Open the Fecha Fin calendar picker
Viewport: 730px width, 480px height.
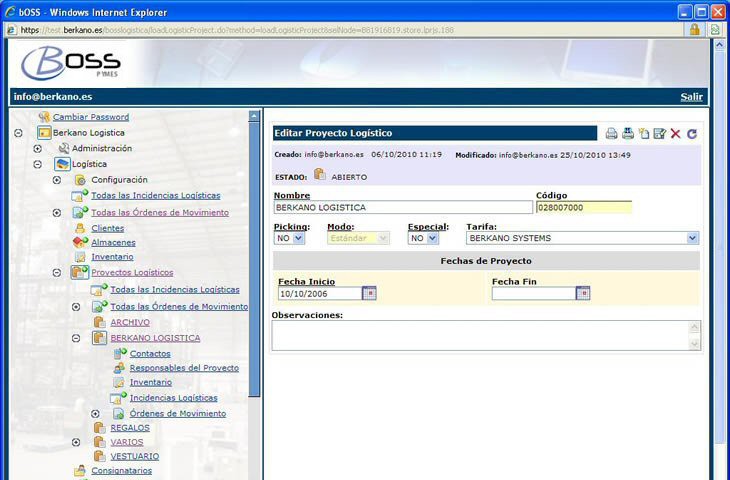(x=583, y=293)
